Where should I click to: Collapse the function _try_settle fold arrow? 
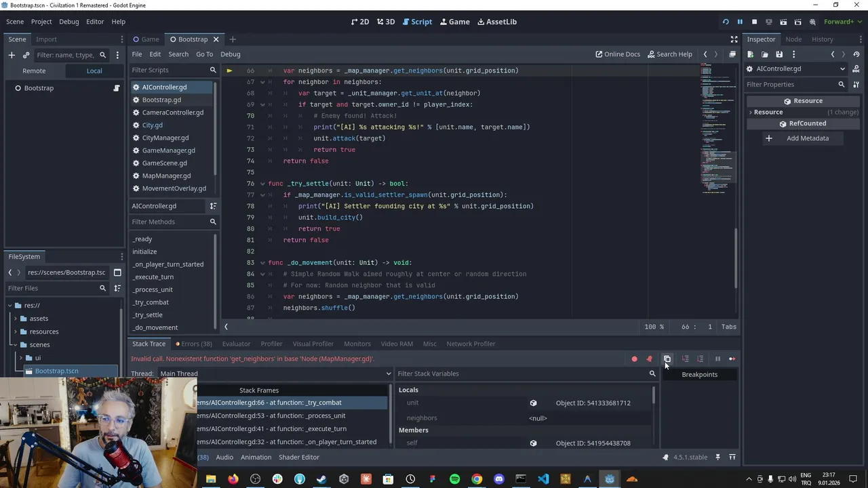262,184
